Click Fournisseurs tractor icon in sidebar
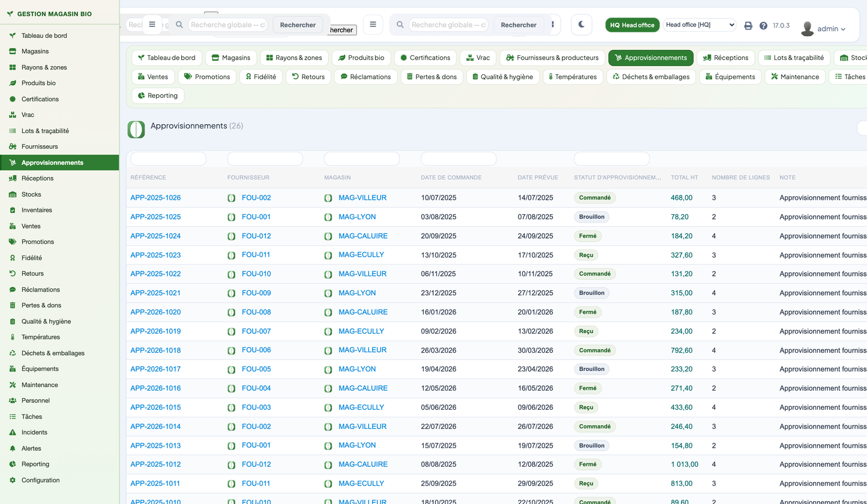This screenshot has width=867, height=504. pos(13,146)
